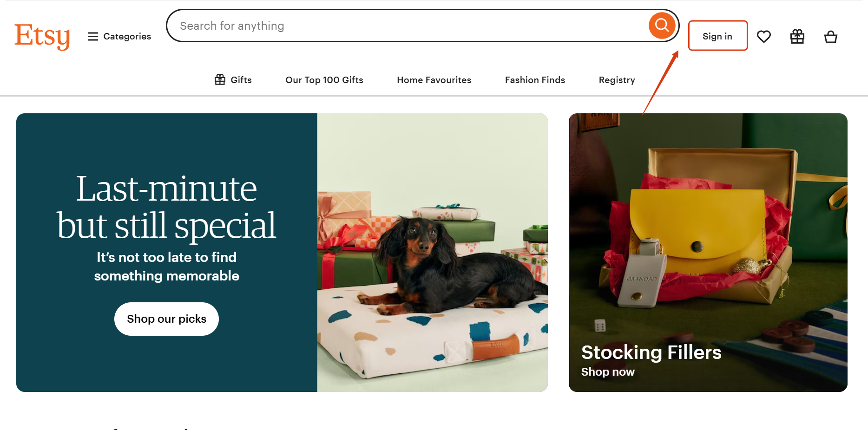This screenshot has height=430, width=868.
Task: Click the gift icon beside Gifts
Action: click(x=220, y=80)
